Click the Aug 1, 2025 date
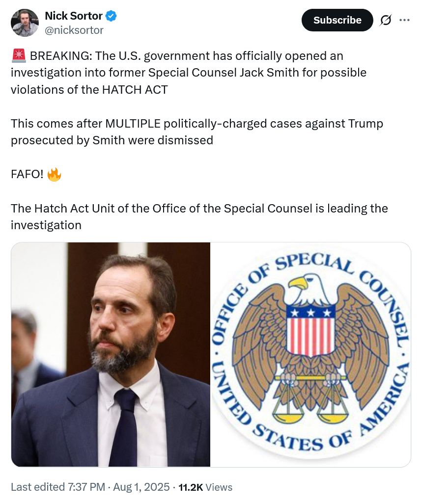This screenshot has height=504, width=421. coord(141,487)
